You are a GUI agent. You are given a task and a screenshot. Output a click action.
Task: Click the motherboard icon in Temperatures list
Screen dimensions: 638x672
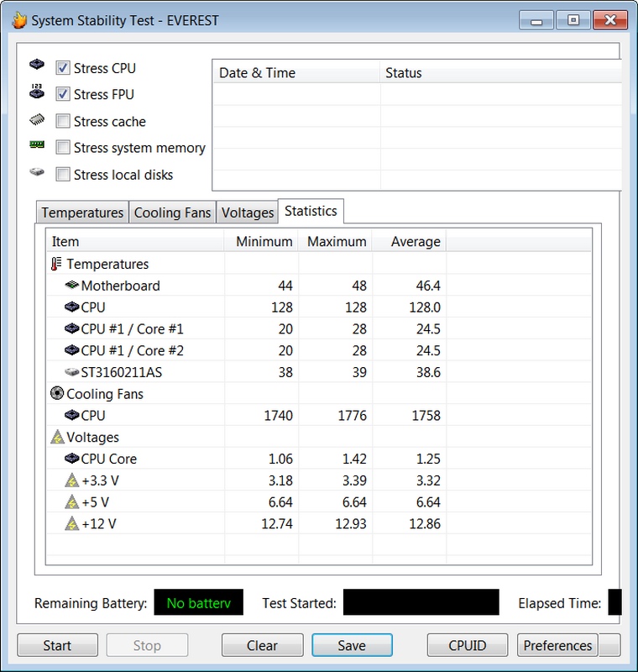tap(71, 286)
